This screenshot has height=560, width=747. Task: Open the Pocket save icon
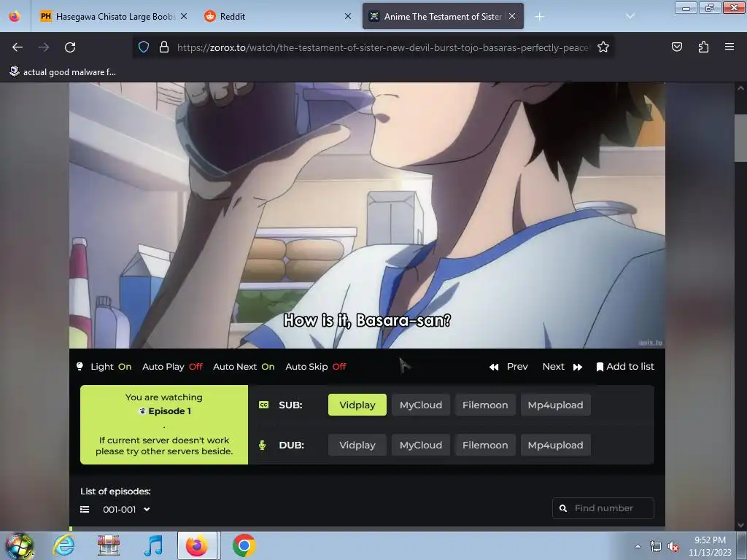point(676,47)
